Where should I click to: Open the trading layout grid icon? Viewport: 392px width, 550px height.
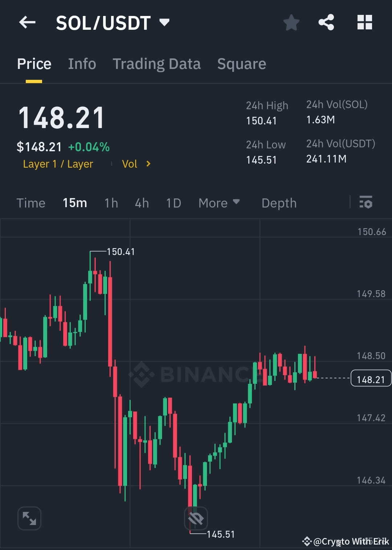364,22
